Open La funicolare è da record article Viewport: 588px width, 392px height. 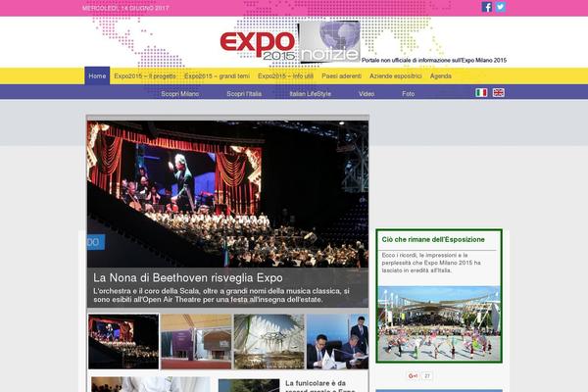pos(319,386)
